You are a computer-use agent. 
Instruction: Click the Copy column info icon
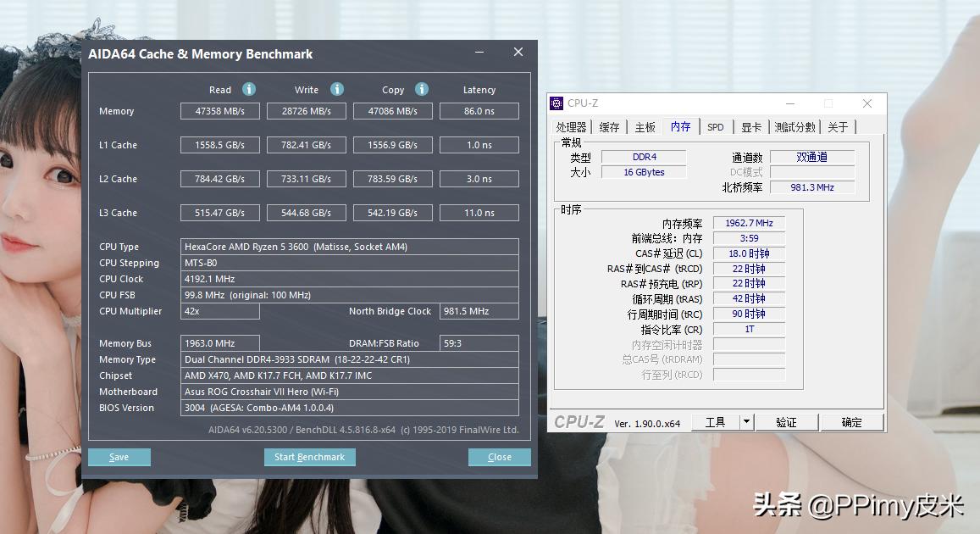[424, 89]
